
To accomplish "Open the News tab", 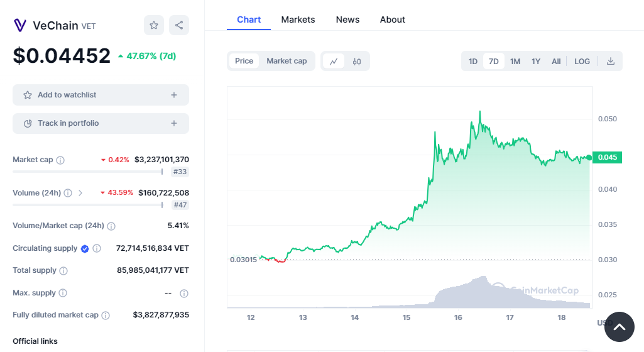I will point(347,19).
